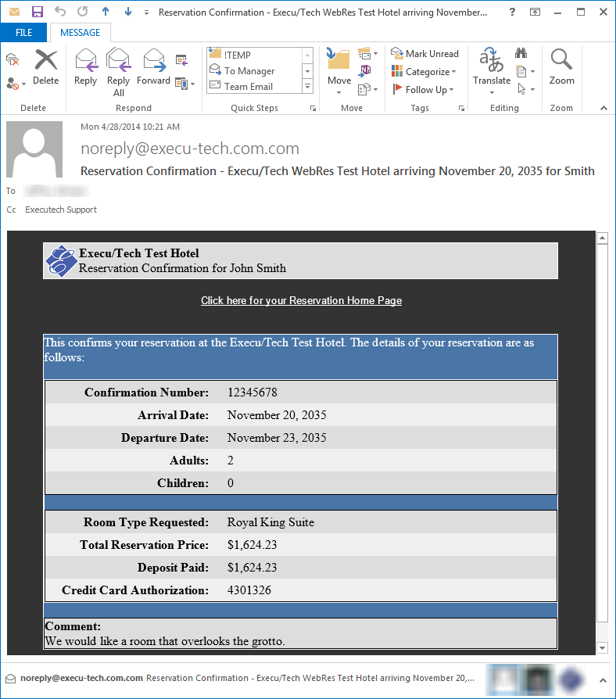The width and height of the screenshot is (616, 699).
Task: Open the More respond actions dropdown
Action: pos(185,84)
